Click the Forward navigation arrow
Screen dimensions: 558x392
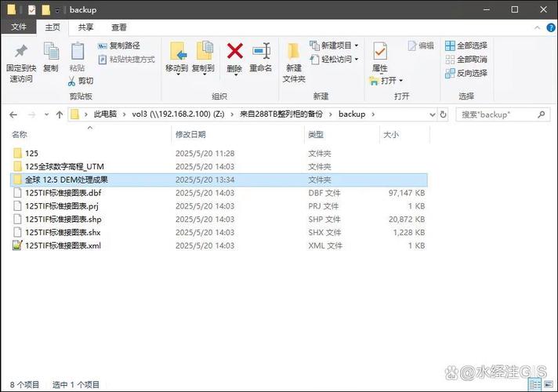click(31, 114)
